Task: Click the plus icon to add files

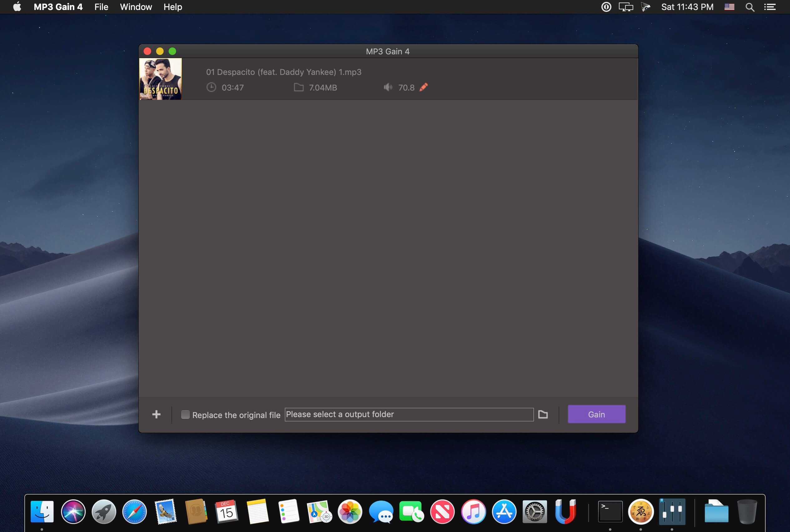Action: coord(156,414)
